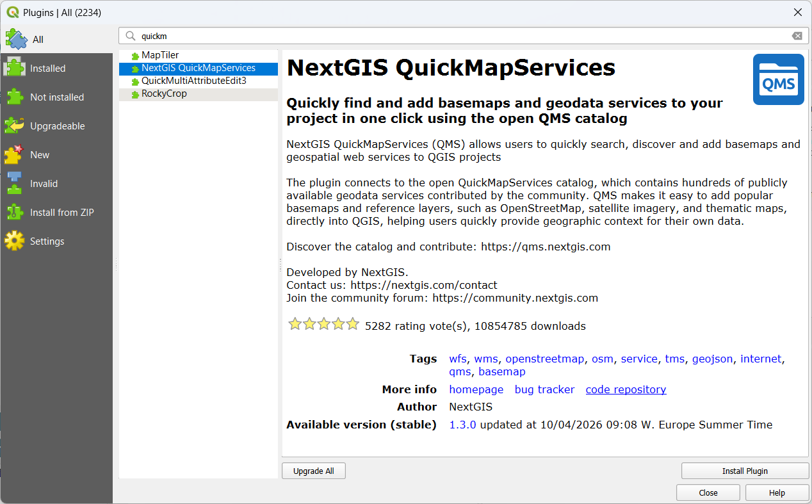The width and height of the screenshot is (812, 504).
Task: Follow the homepage link
Action: click(x=476, y=389)
